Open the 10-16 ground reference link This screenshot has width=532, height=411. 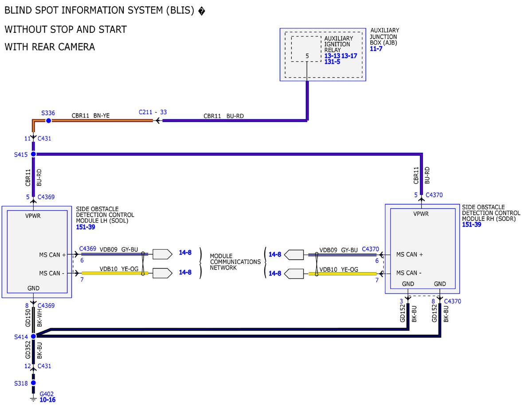47,399
